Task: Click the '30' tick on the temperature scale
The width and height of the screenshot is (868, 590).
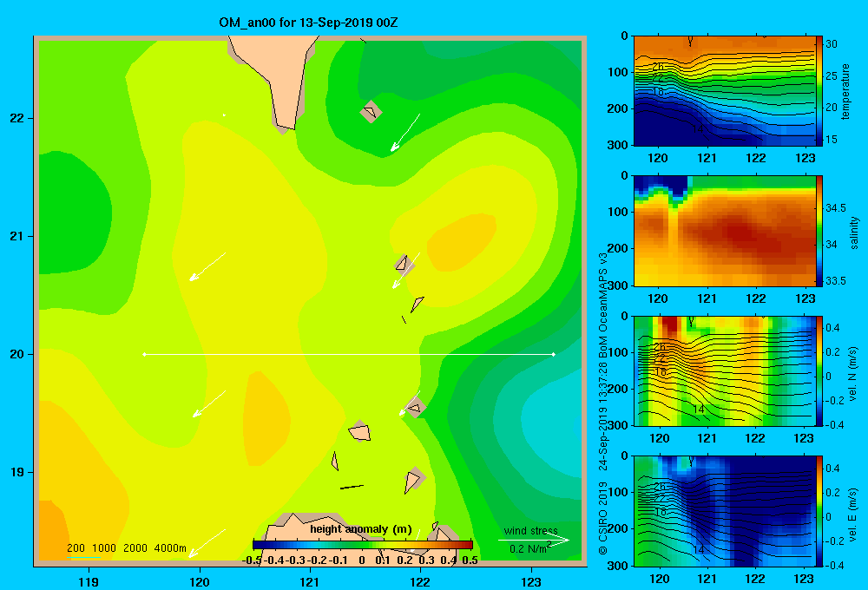Action: pyautogui.click(x=832, y=43)
